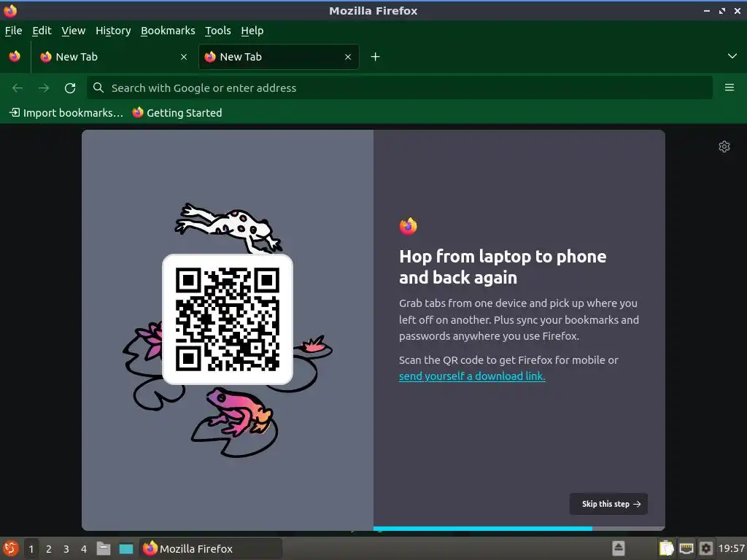Viewport: 747px width, 560px height.
Task: Open the Getting Started bookmark
Action: pyautogui.click(x=177, y=113)
